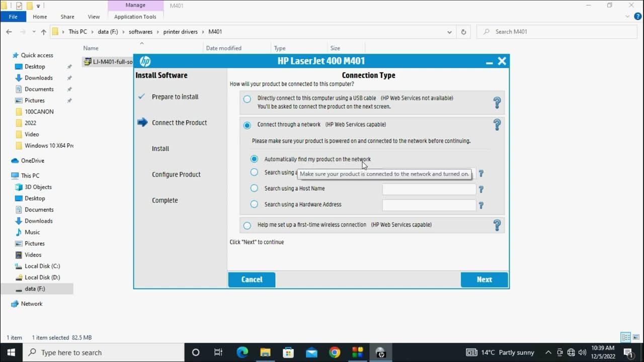644x362 pixels.
Task: Select Search using a Host Name option
Action: (254, 188)
